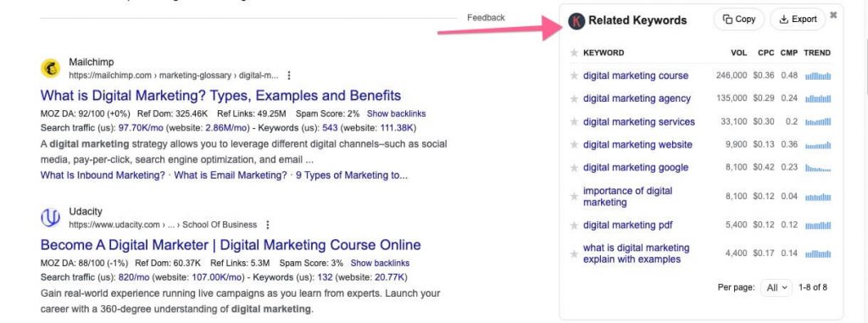
Task: Copy the related keywords list
Action: click(x=739, y=19)
